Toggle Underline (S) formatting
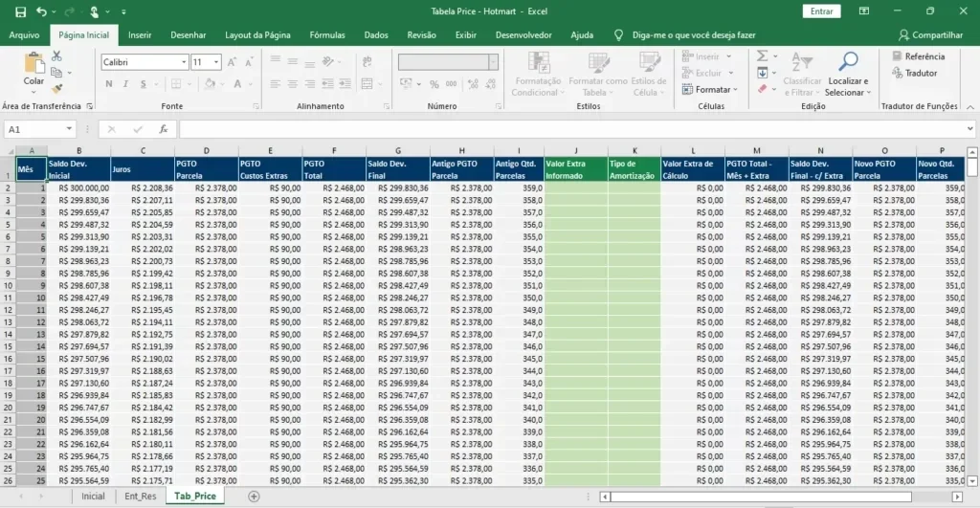The image size is (980, 508). 144,84
